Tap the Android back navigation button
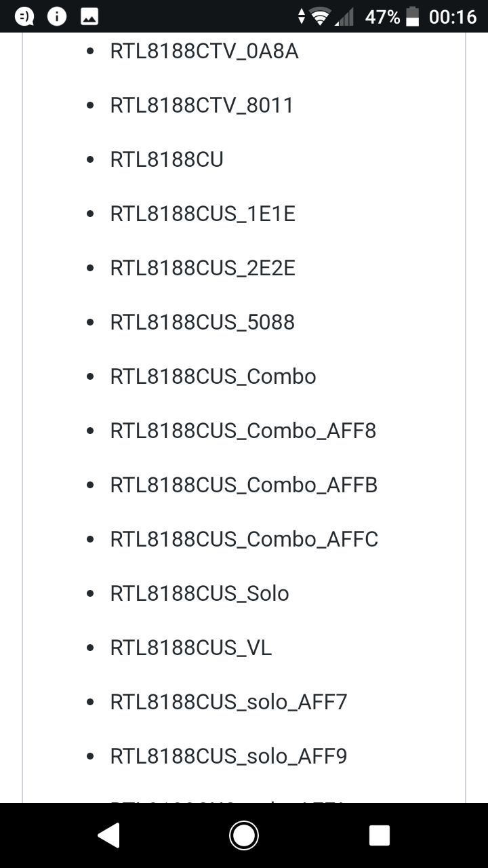The height and width of the screenshot is (868, 488). tap(109, 835)
